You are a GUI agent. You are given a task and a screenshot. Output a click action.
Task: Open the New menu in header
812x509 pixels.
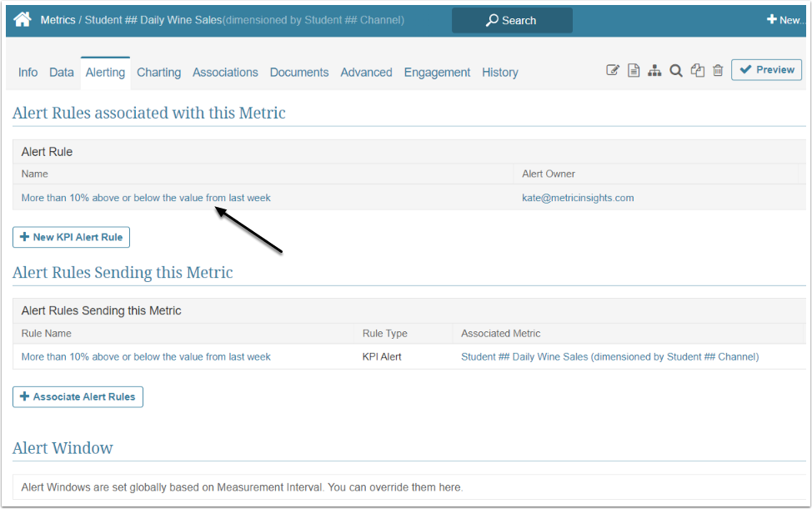pyautogui.click(x=784, y=20)
